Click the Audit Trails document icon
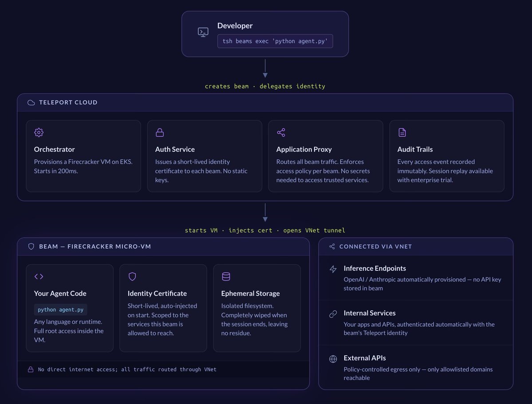532x404 pixels. [402, 132]
